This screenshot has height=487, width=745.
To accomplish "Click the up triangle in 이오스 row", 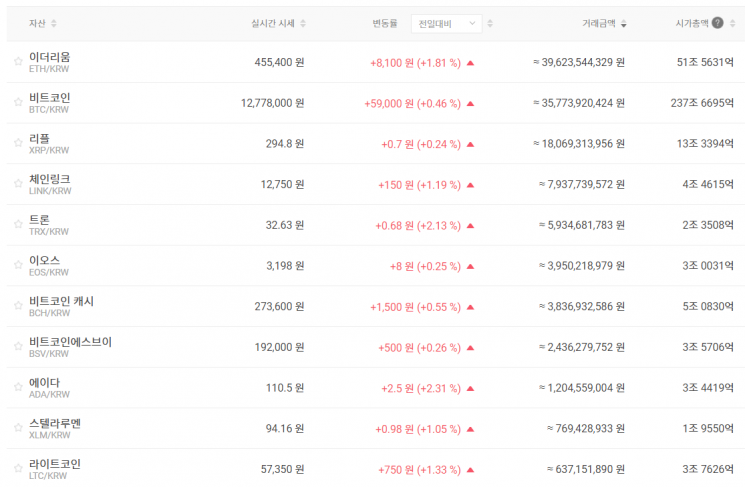I will coord(470,267).
